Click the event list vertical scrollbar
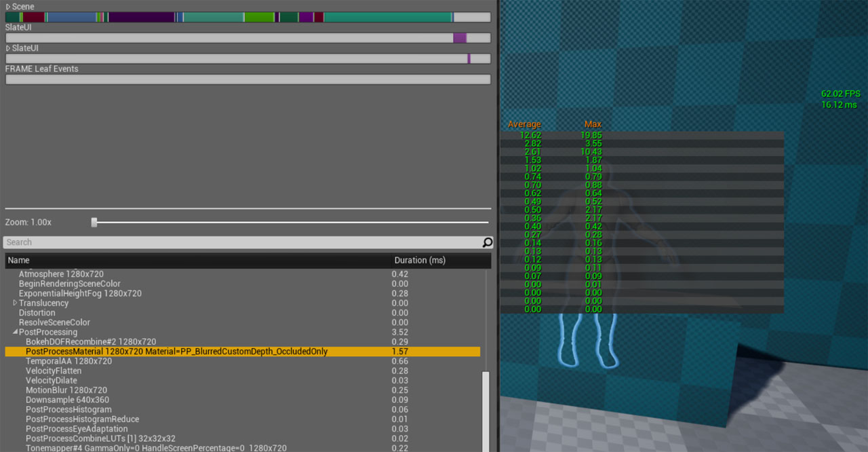 [485, 412]
